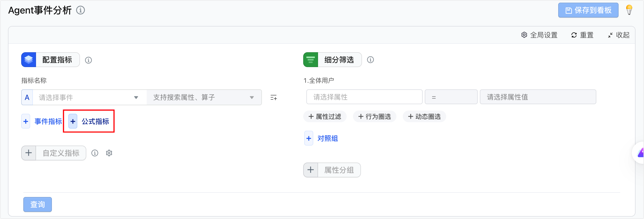Run the 查询 query button
Image resolution: width=644 pixels, height=219 pixels.
tap(38, 204)
